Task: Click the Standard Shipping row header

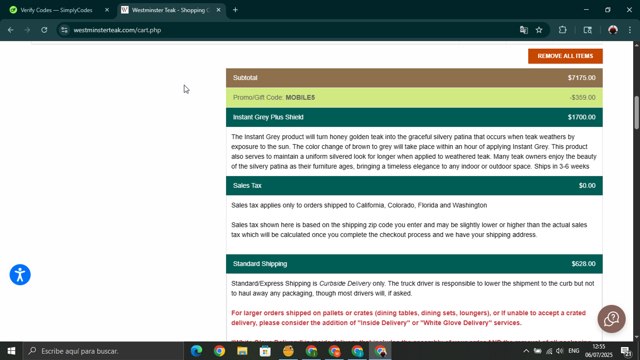Action: point(414,264)
